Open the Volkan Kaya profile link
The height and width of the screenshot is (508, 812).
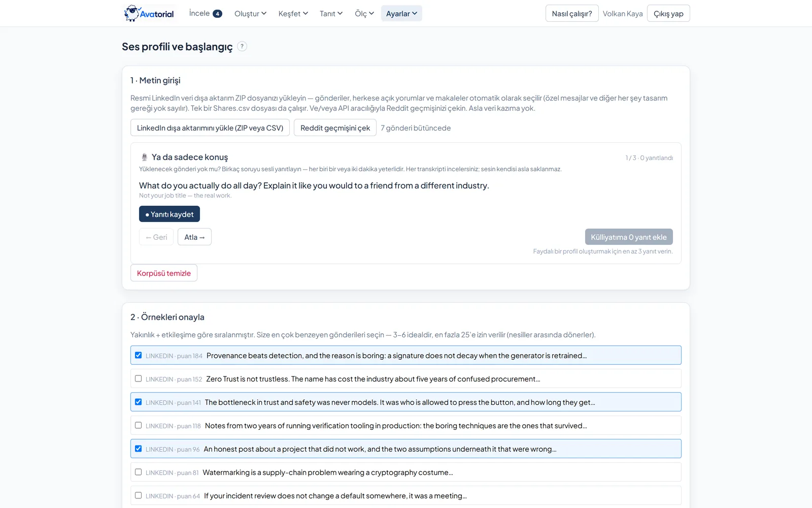coord(623,14)
